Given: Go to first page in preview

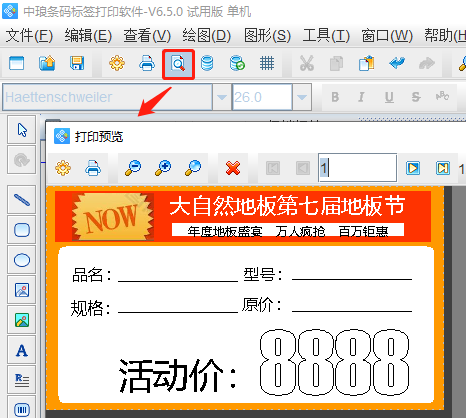Looking at the screenshot, I should pyautogui.click(x=273, y=168).
